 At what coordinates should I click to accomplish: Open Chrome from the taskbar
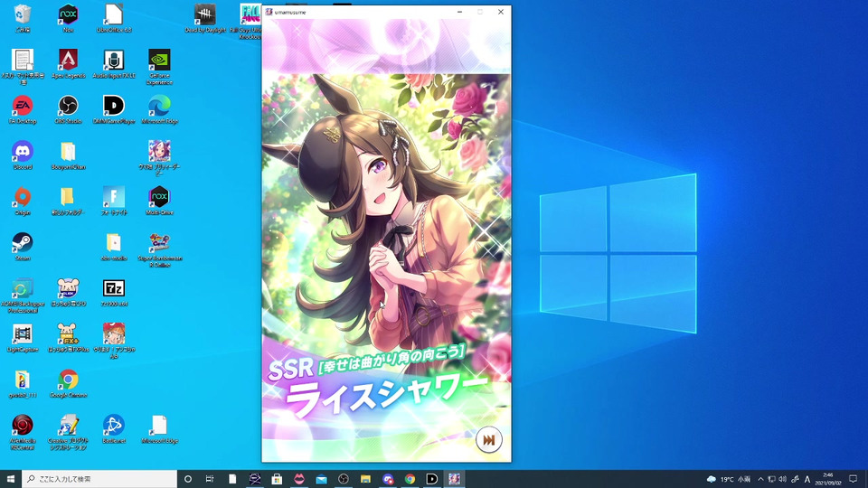pos(410,479)
